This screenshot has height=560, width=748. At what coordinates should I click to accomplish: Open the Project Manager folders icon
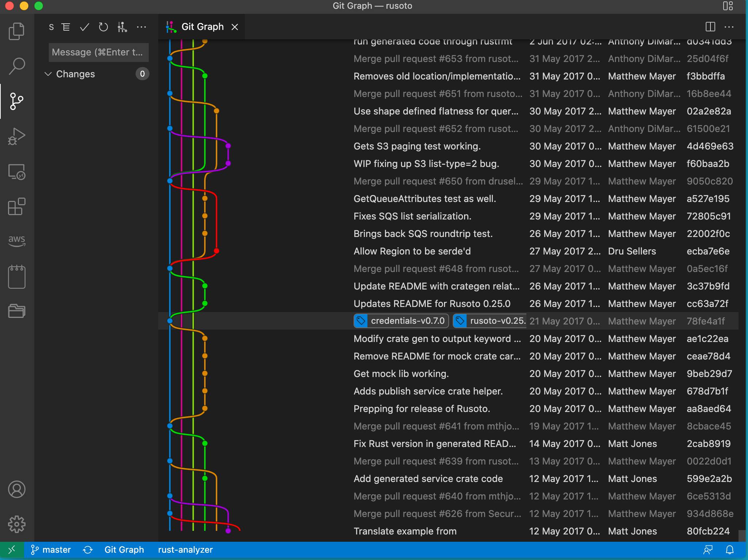tap(17, 311)
